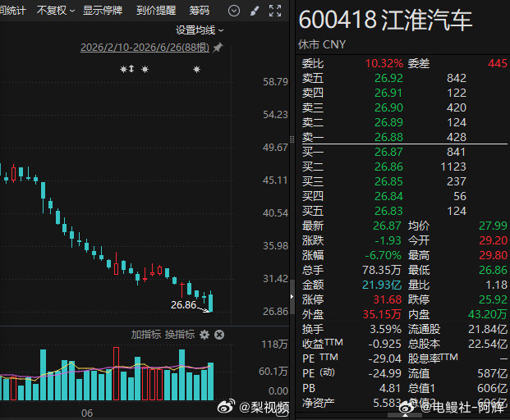
Task: Click the dotted panel splitter handle
Action: [x=292, y=139]
